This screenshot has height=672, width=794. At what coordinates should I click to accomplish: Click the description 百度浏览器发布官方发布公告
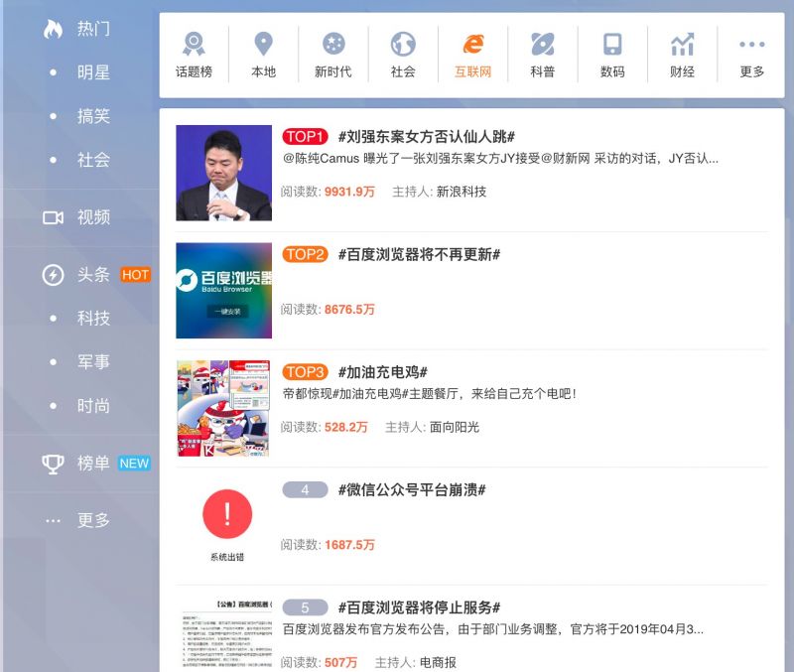pos(492,629)
